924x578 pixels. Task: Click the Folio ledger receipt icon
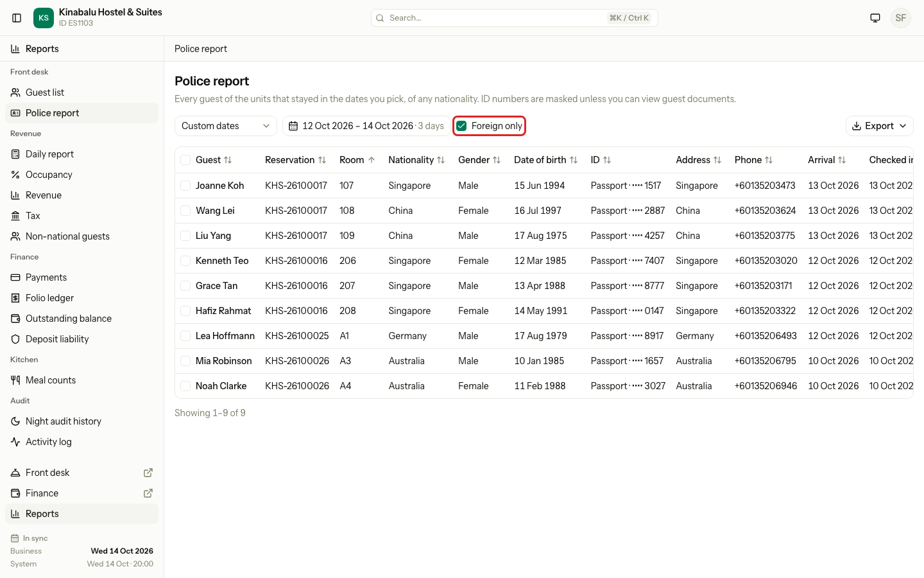[15, 298]
